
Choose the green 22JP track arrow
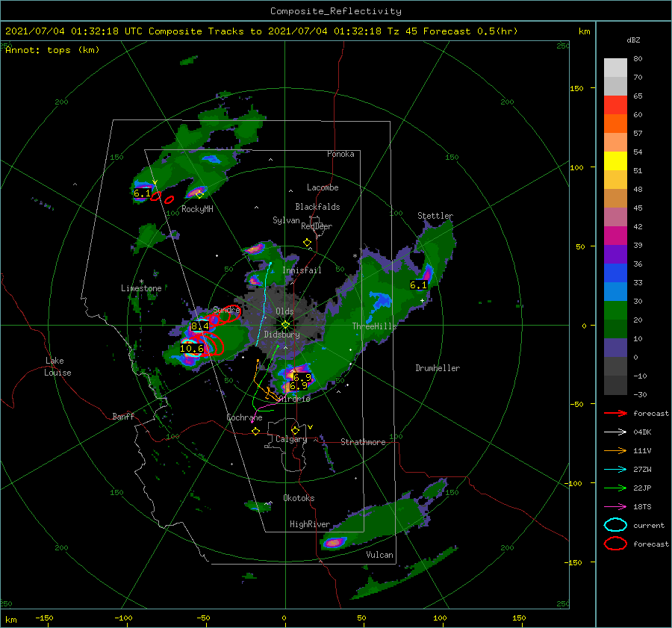click(615, 488)
